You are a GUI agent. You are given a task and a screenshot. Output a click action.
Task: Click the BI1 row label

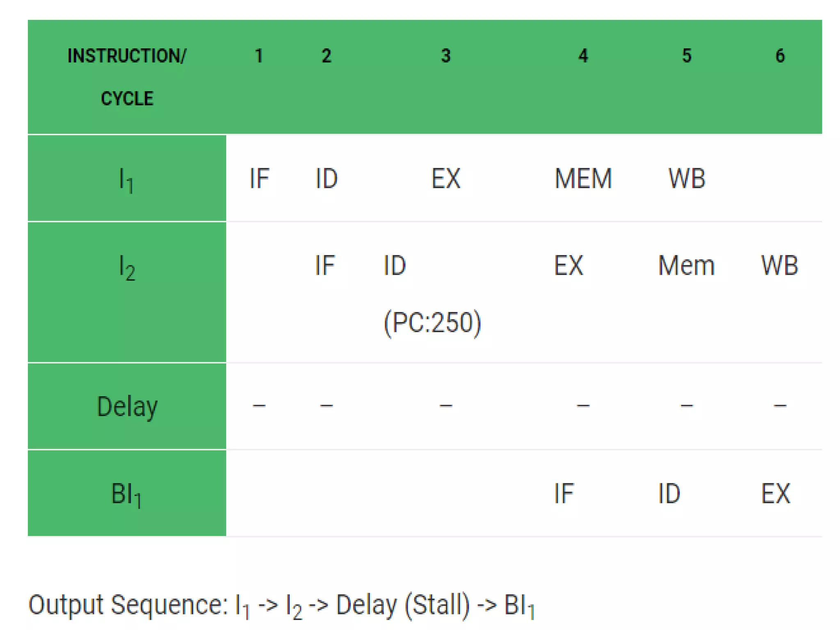[126, 493]
